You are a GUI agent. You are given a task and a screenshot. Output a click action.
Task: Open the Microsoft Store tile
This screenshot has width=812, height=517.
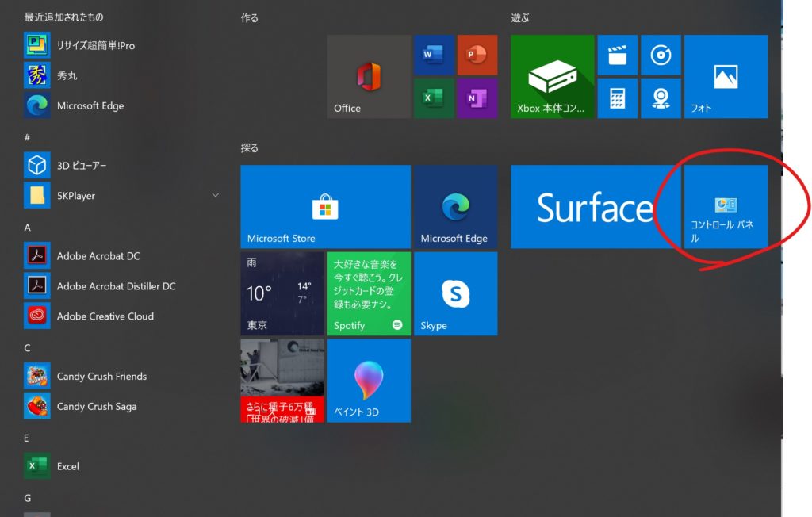point(326,207)
